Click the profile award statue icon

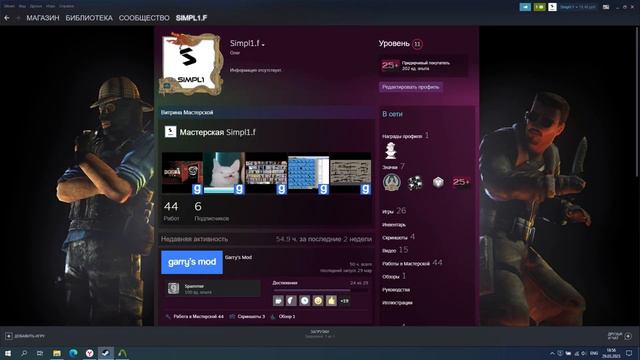point(391,151)
